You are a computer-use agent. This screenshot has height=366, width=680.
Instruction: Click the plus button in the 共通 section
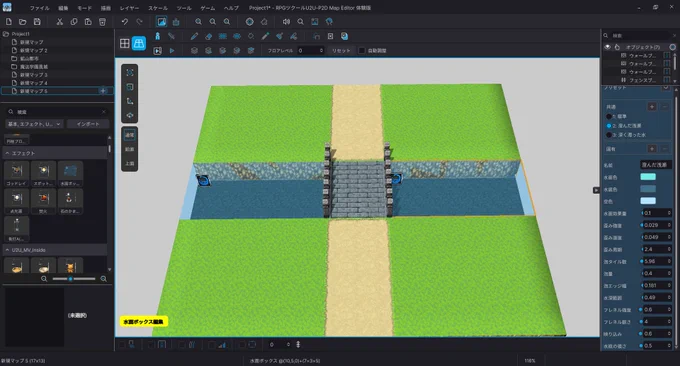(651, 106)
